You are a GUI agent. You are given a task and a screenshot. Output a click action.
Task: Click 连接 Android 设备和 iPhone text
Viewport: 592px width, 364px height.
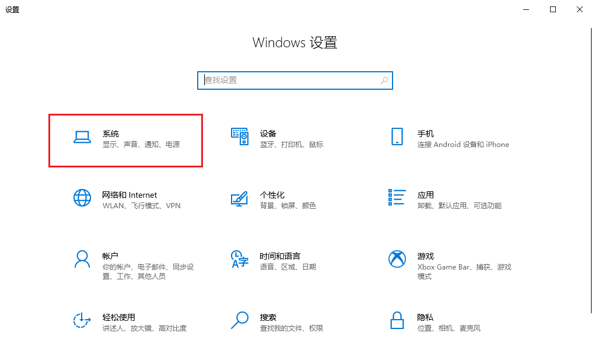[x=463, y=144]
